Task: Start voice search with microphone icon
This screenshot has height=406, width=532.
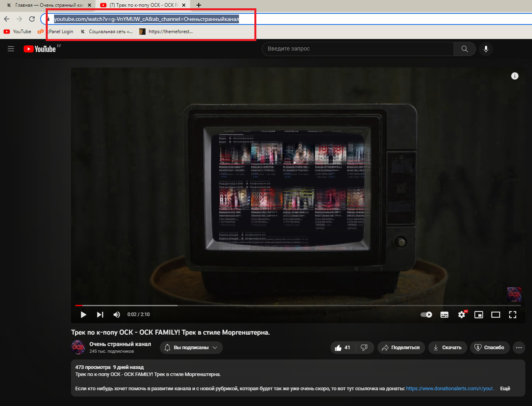Action: (486, 49)
